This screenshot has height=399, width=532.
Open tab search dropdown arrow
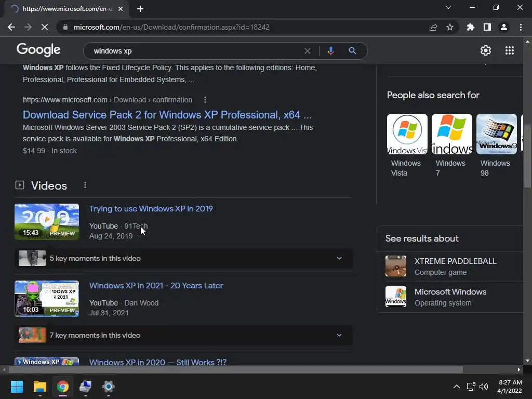(x=448, y=7)
